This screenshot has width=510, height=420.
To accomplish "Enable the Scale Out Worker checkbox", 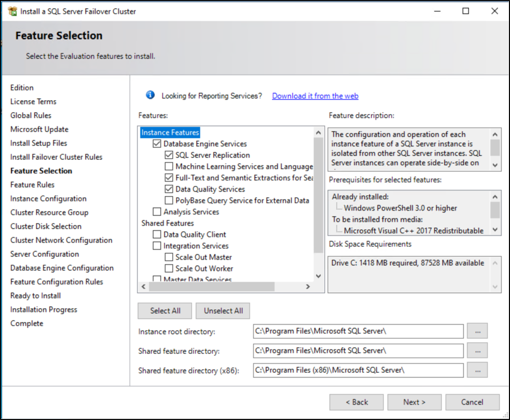I will pos(169,268).
